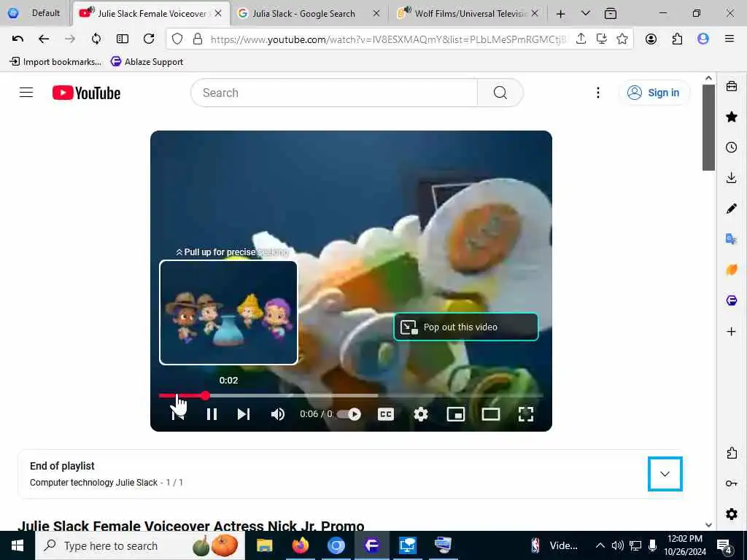Open the list all tabs dropdown
The image size is (747, 560).
click(x=586, y=13)
